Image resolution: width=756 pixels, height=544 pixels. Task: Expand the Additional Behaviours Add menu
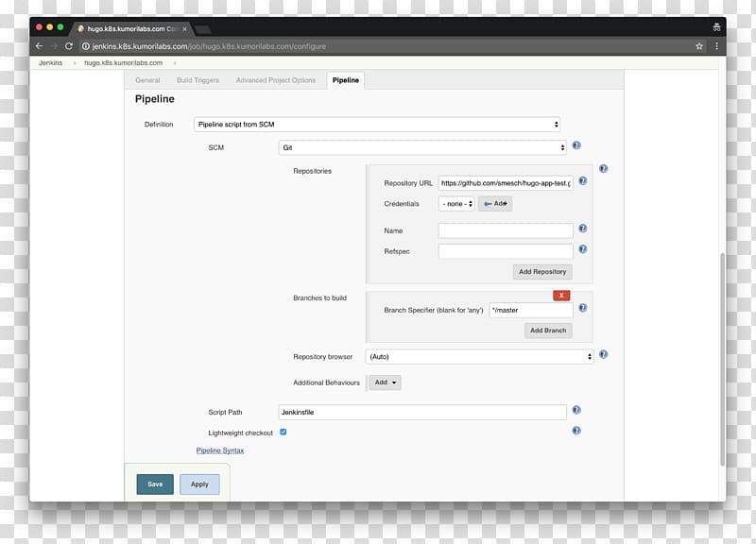tap(385, 382)
